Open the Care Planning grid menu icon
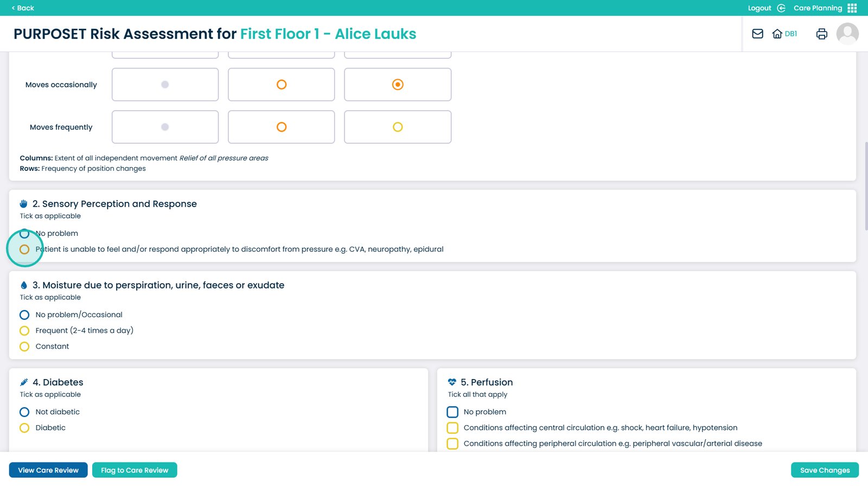 coord(852,8)
